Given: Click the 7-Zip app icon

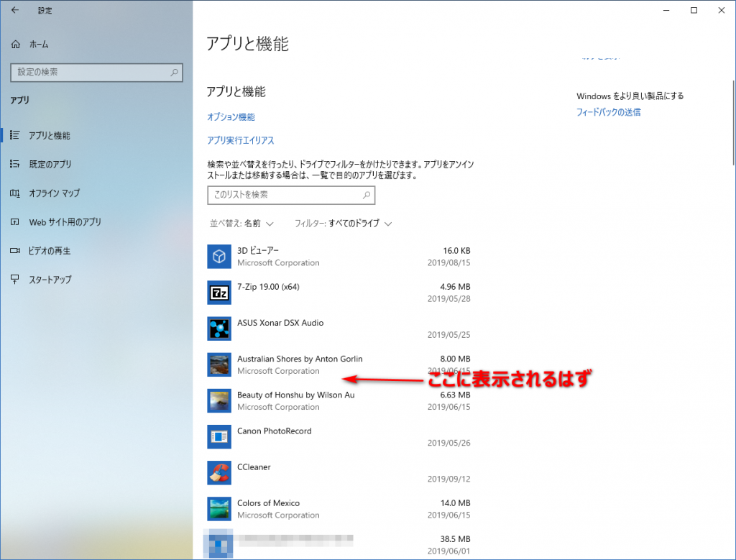Looking at the screenshot, I should coord(218,292).
